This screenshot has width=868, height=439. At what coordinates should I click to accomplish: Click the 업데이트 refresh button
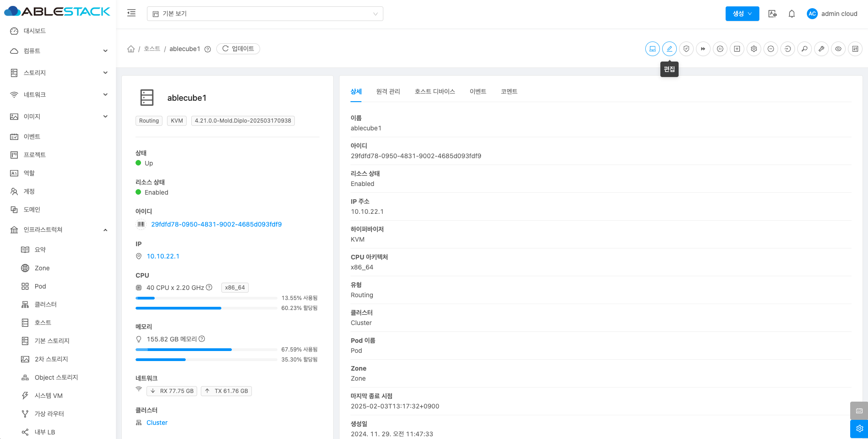coord(238,49)
